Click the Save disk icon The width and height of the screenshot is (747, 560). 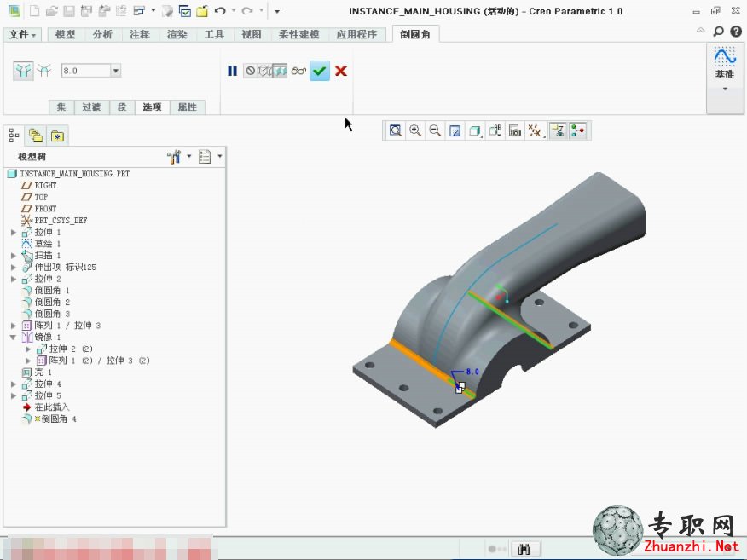coord(69,10)
